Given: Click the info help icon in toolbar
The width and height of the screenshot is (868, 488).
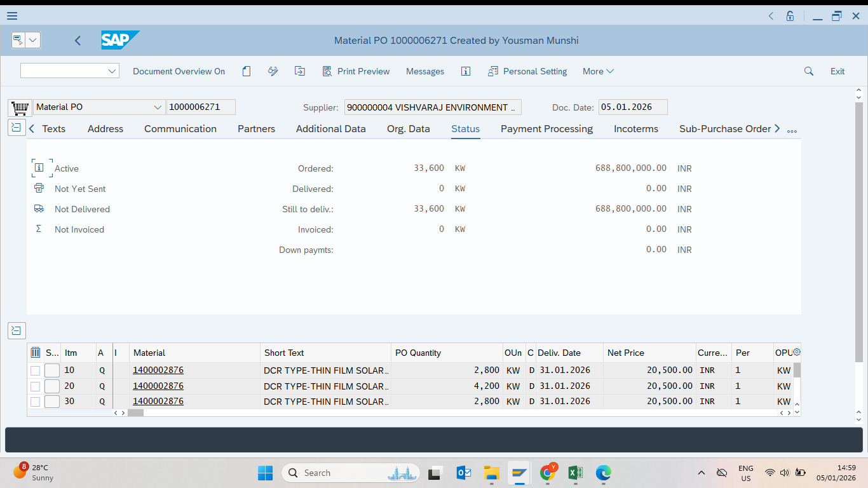Looking at the screenshot, I should 466,71.
